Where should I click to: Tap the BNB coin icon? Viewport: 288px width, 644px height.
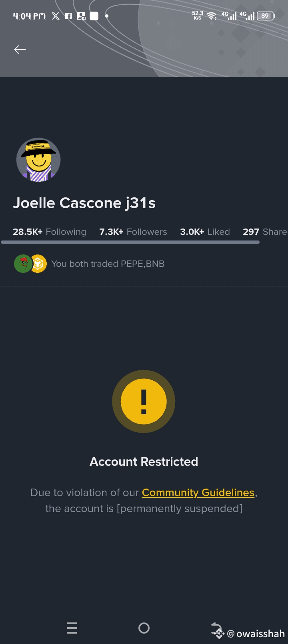pyautogui.click(x=38, y=264)
